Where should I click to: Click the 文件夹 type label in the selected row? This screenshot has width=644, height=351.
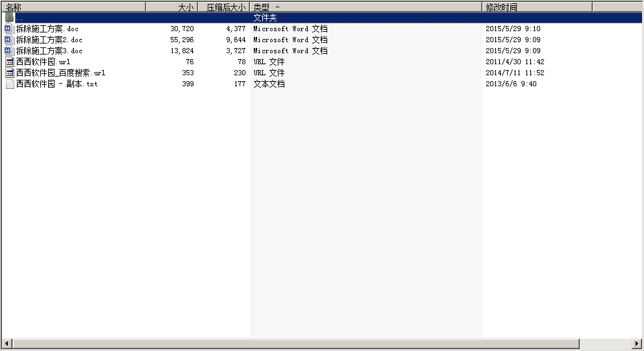(265, 18)
